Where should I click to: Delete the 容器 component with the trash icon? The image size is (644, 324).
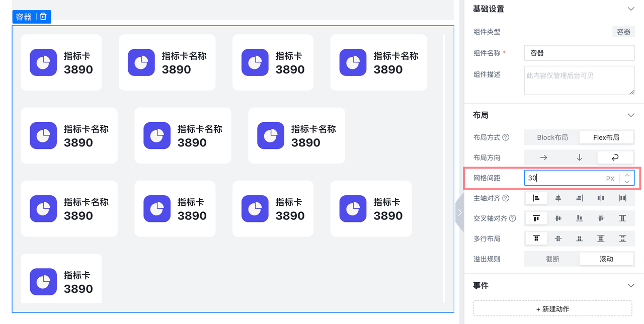pyautogui.click(x=43, y=17)
